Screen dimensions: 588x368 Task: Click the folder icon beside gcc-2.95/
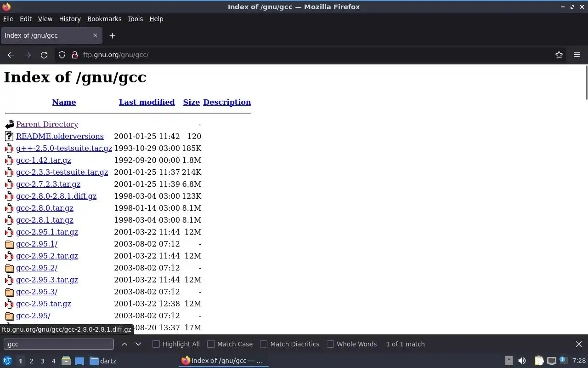pyautogui.click(x=10, y=316)
